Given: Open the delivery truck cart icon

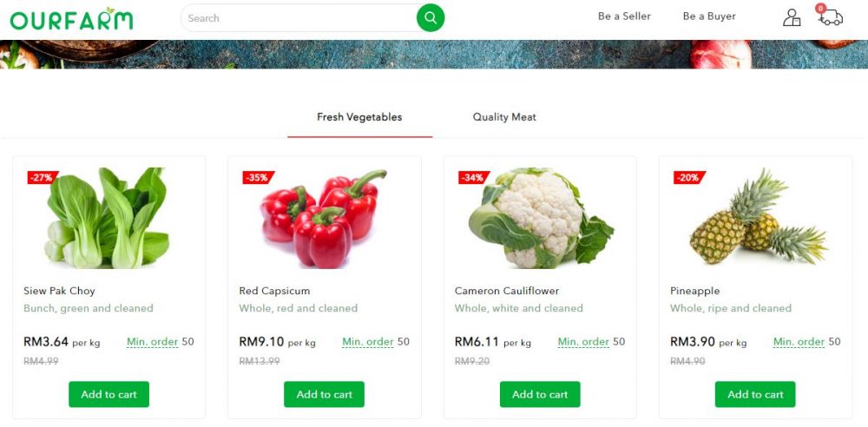Looking at the screenshot, I should point(830,16).
